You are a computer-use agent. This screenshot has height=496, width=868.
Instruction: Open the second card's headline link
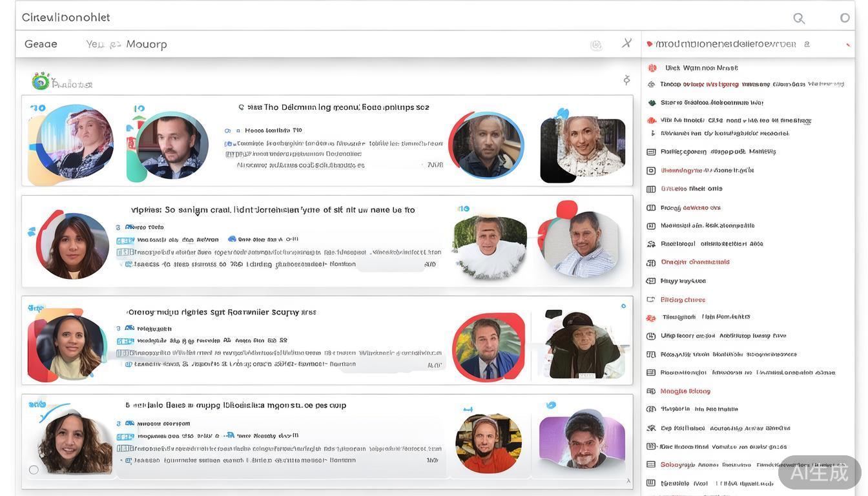pyautogui.click(x=273, y=210)
